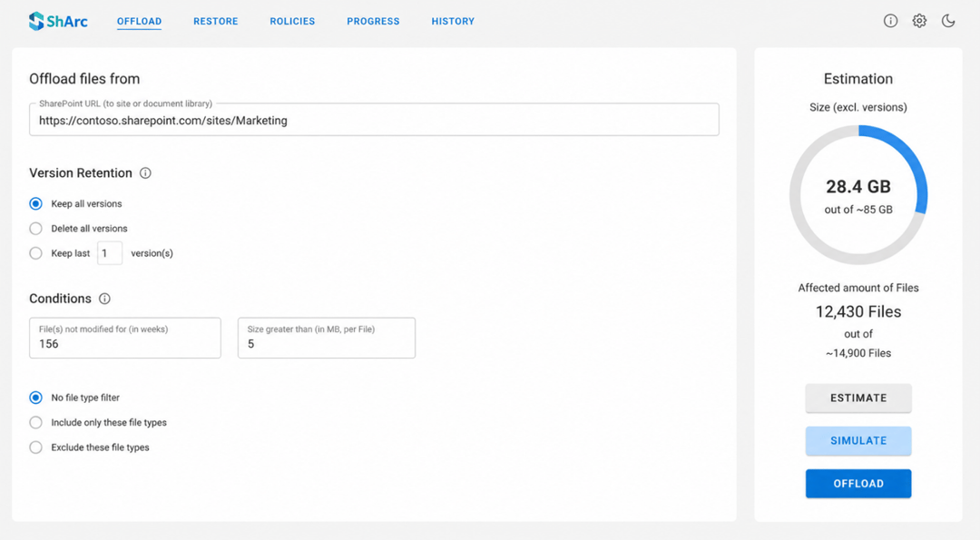Open the PROGRESS tab
This screenshot has width=980, height=540.
[373, 21]
